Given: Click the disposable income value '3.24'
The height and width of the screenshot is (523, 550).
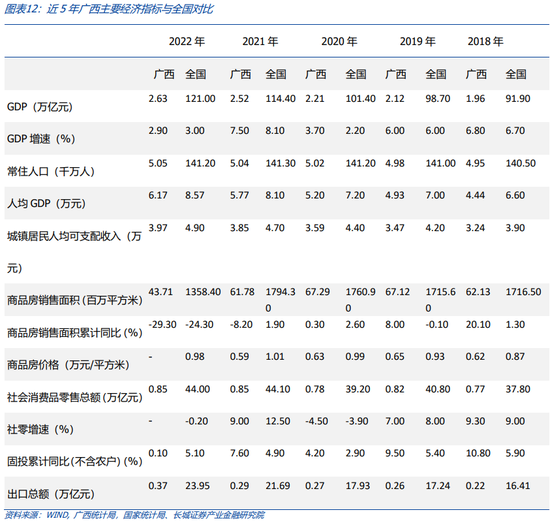Looking at the screenshot, I should tap(475, 228).
